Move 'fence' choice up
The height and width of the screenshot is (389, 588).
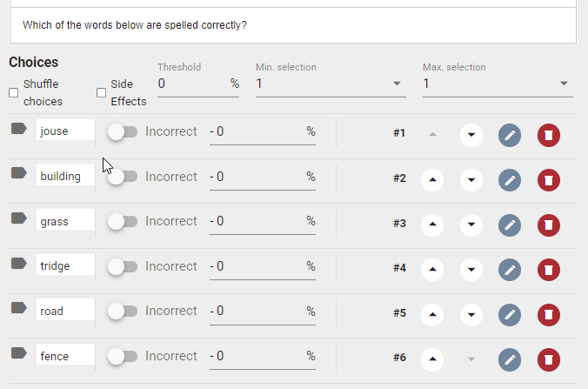432,359
